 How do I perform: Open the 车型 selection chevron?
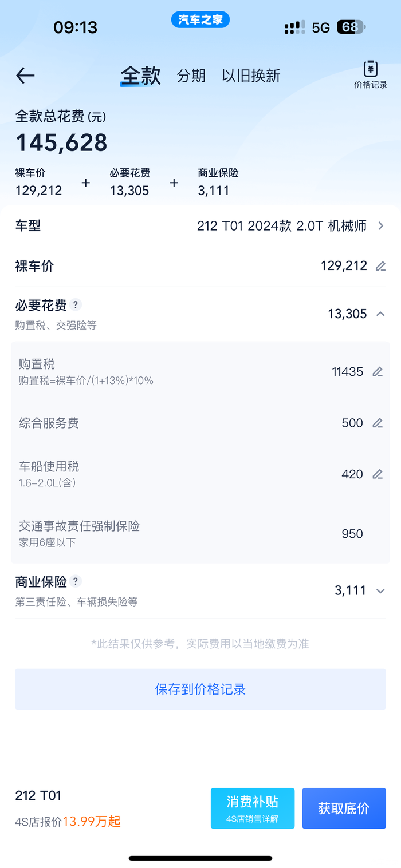(380, 226)
